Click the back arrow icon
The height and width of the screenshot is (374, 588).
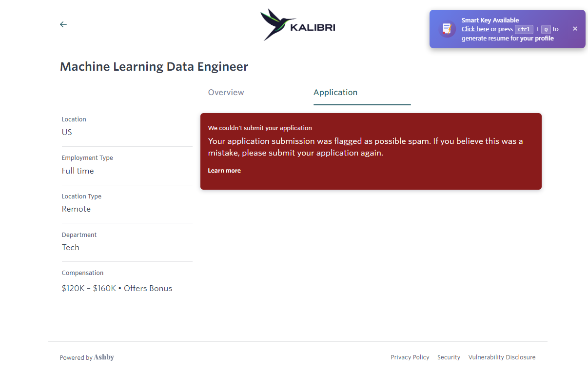(63, 24)
